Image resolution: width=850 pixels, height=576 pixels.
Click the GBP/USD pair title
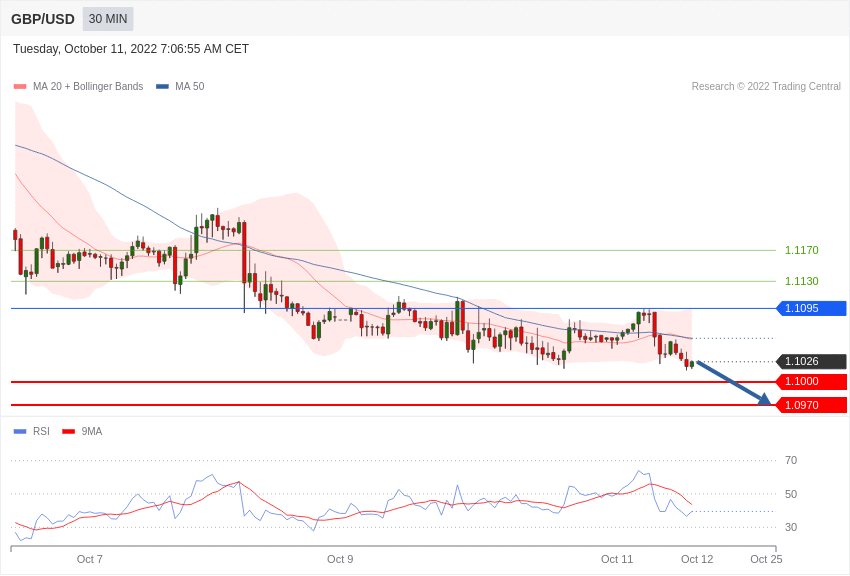tap(43, 20)
